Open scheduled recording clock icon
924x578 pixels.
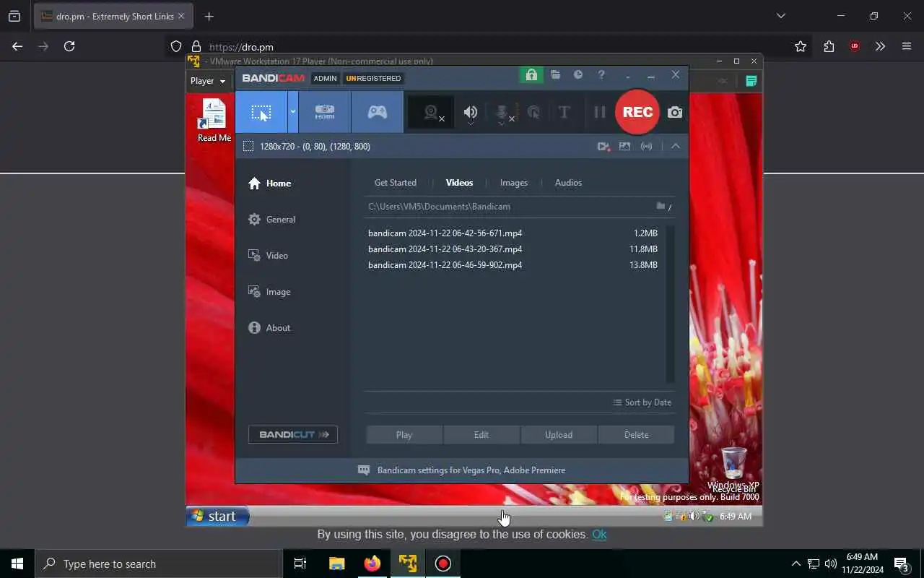click(578, 74)
